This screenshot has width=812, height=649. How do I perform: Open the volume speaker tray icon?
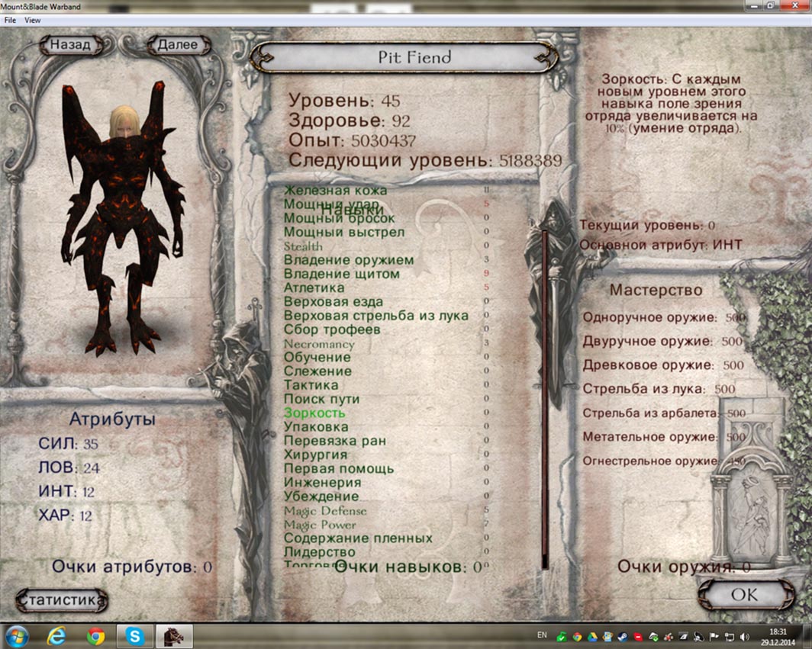[744, 636]
